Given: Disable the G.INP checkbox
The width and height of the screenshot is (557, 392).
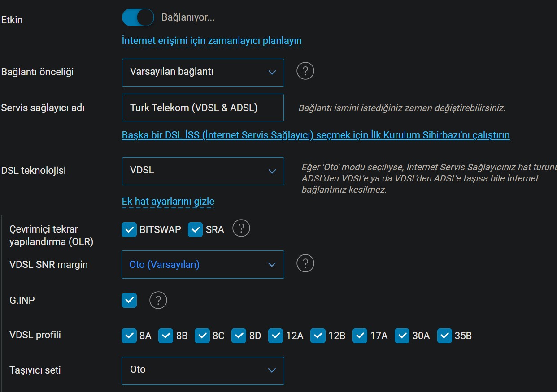Looking at the screenshot, I should click(x=129, y=300).
